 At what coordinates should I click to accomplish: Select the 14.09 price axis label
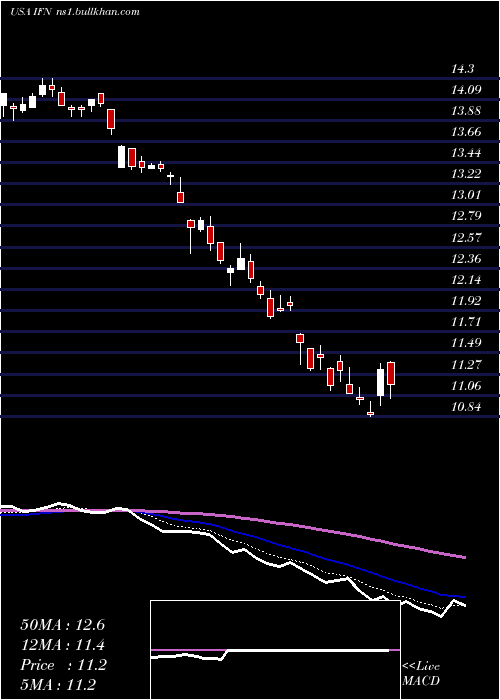[x=466, y=90]
